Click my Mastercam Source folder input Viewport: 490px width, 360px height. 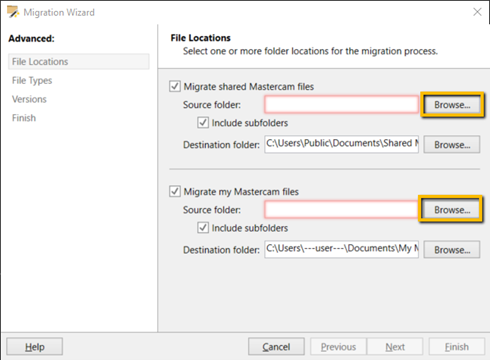pos(342,210)
